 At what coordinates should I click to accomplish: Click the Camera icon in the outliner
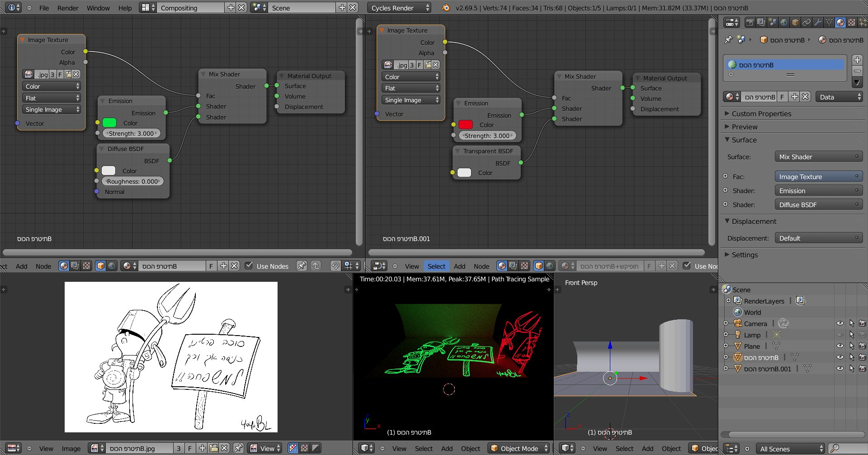pyautogui.click(x=738, y=323)
